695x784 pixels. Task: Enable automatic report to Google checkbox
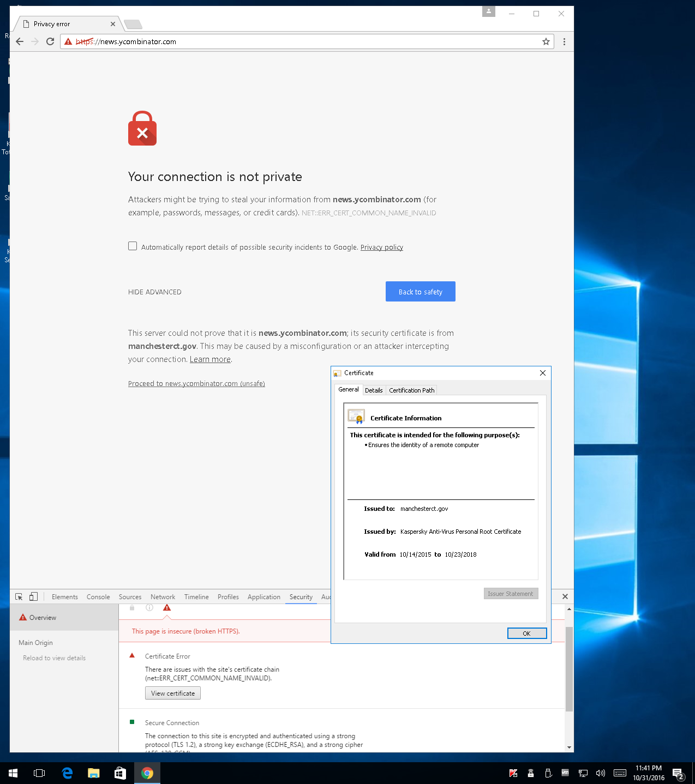click(133, 246)
